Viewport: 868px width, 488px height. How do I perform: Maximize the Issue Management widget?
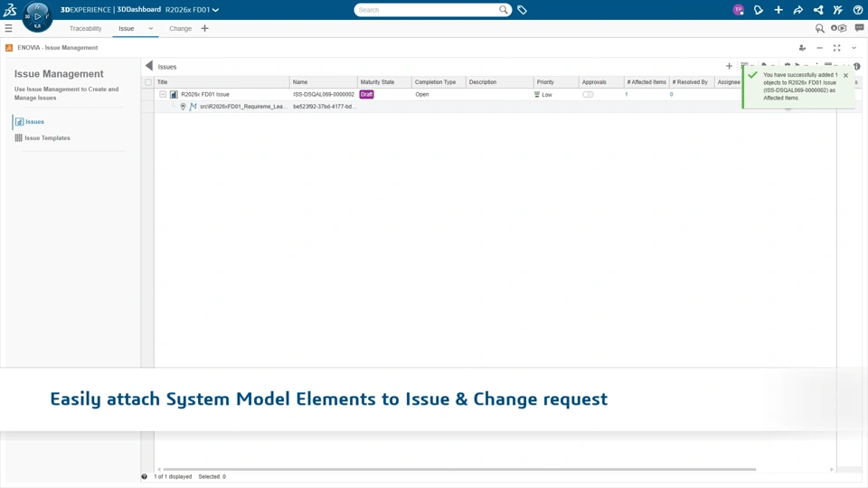837,48
